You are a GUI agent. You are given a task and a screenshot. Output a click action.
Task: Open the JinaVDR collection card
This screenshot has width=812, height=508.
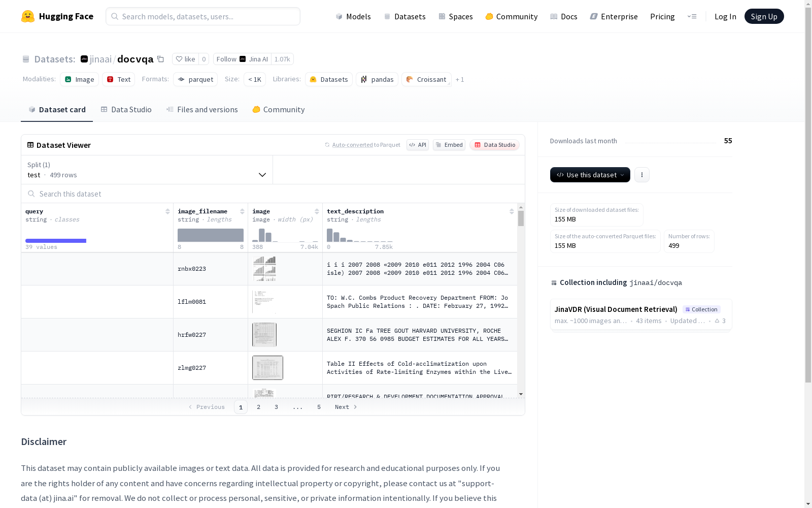641,314
